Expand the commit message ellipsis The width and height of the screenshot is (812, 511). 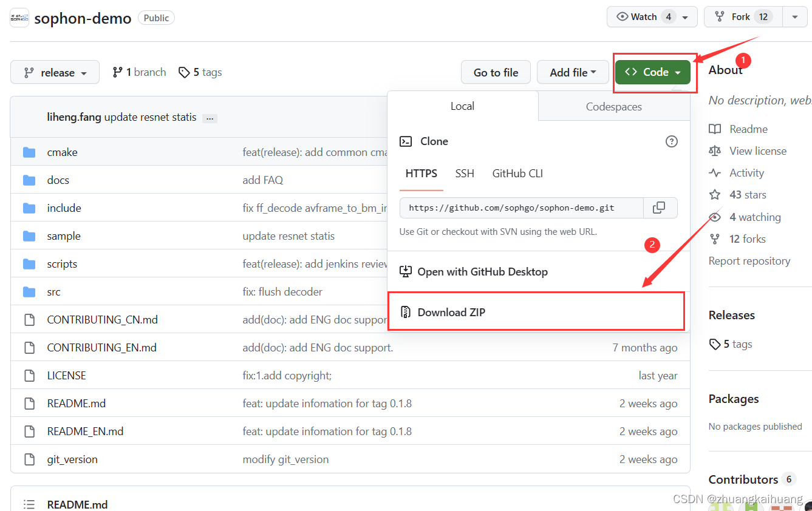point(210,118)
